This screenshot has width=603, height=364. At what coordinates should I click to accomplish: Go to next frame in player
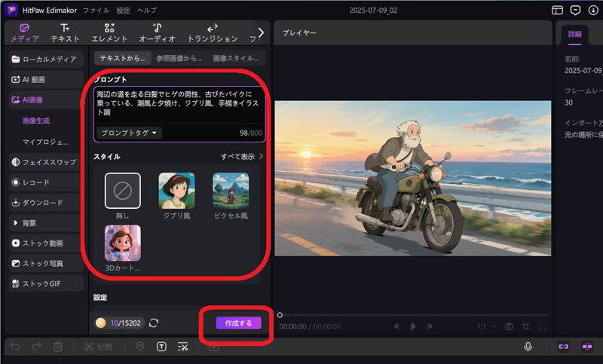click(x=430, y=327)
